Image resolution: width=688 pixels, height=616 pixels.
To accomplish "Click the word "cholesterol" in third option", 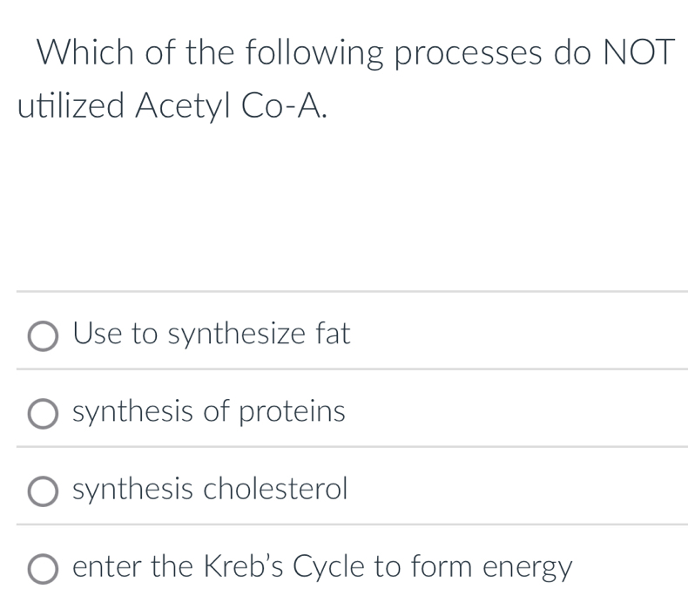I will 275,490.
